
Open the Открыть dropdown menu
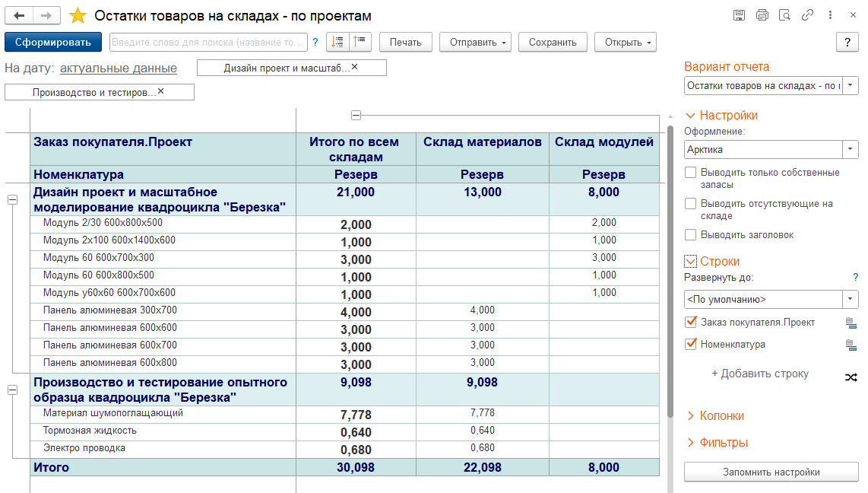coord(625,43)
